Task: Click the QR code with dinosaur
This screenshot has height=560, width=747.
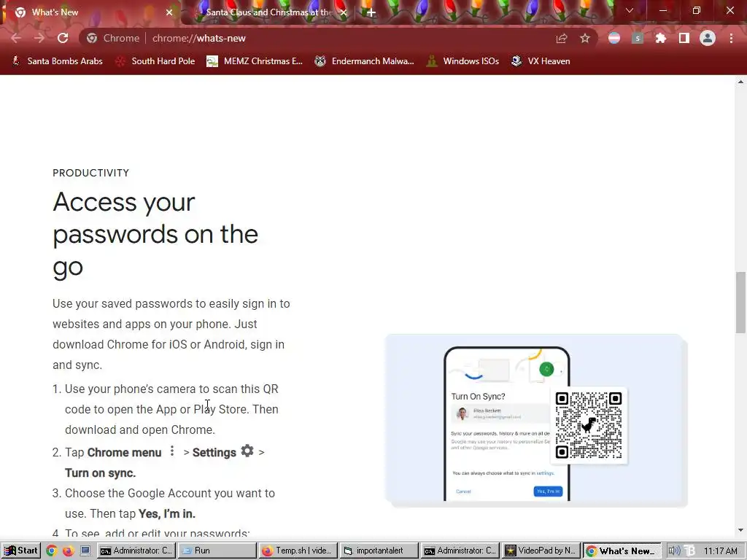Action: [x=589, y=425]
